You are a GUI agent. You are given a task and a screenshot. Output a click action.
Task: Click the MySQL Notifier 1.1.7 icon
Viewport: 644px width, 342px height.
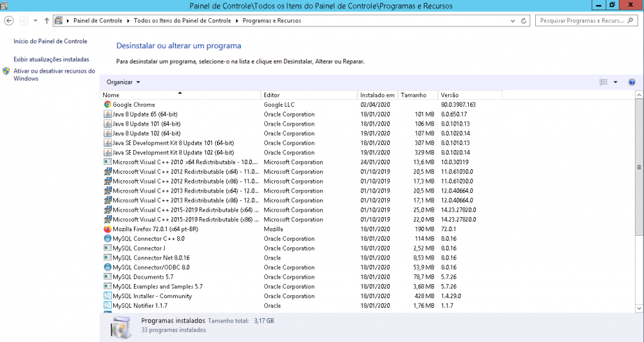click(108, 305)
